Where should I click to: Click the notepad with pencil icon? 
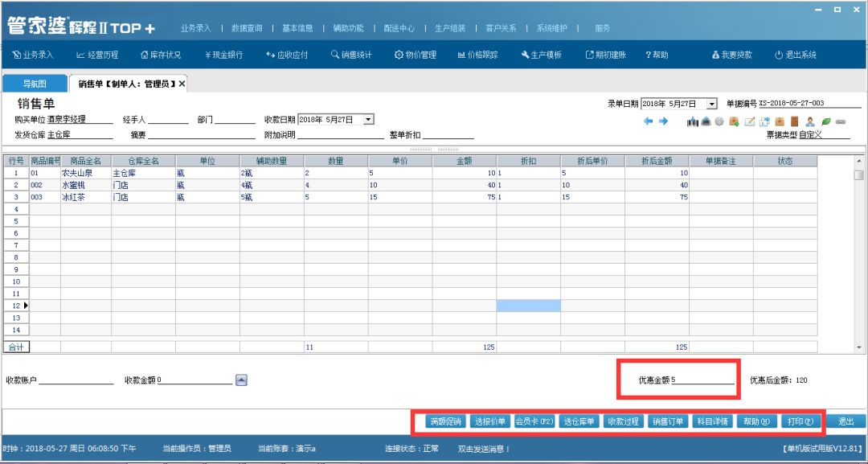[749, 121]
